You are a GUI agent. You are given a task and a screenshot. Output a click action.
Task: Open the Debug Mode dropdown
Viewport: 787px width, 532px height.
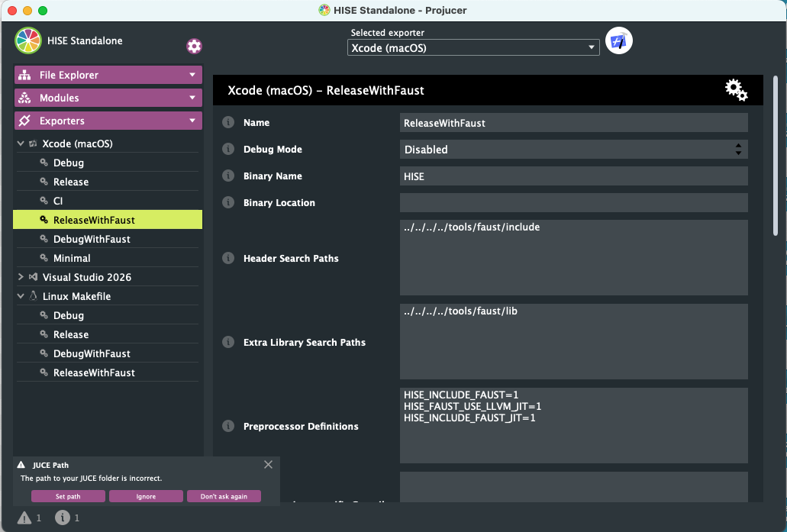coord(574,149)
